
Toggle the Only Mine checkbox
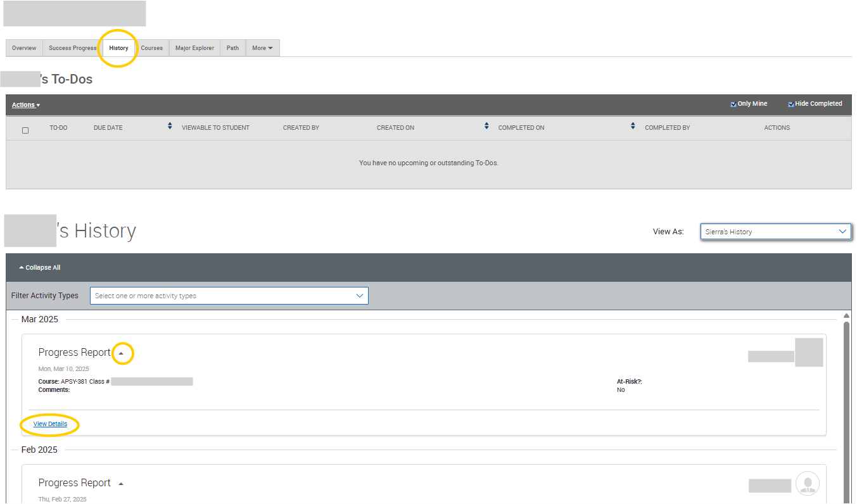[733, 104]
